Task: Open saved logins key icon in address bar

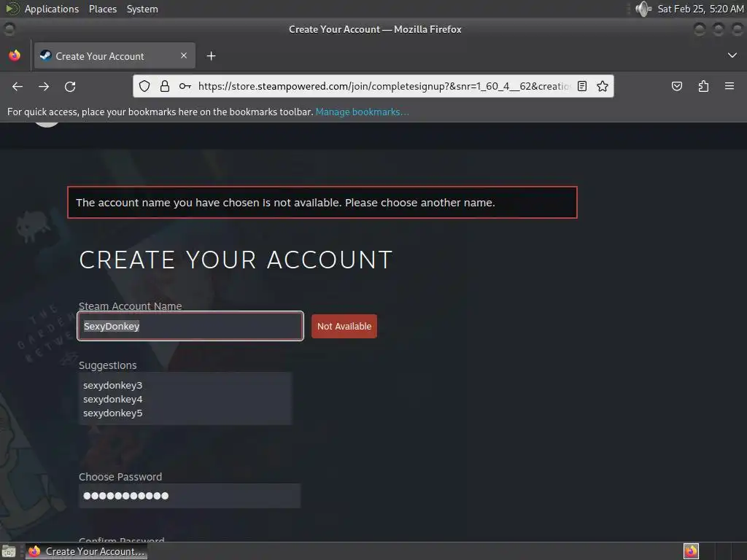Action: coord(185,86)
